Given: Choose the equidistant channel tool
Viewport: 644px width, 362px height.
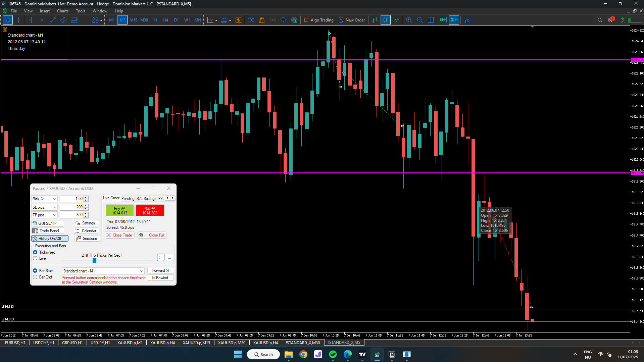Looking at the screenshot, I should tap(63, 20).
